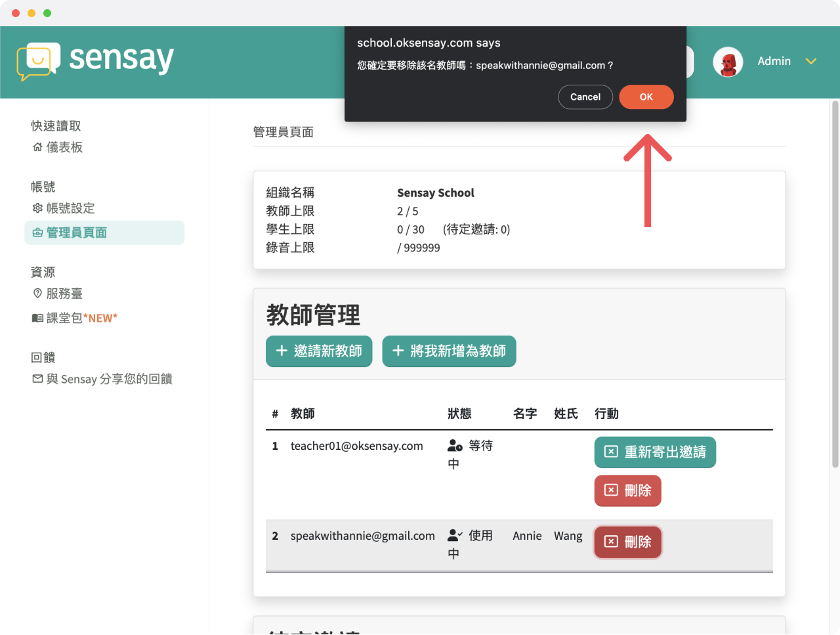This screenshot has height=635, width=840.
Task: Click the surname Wang in the table
Action: click(568, 536)
